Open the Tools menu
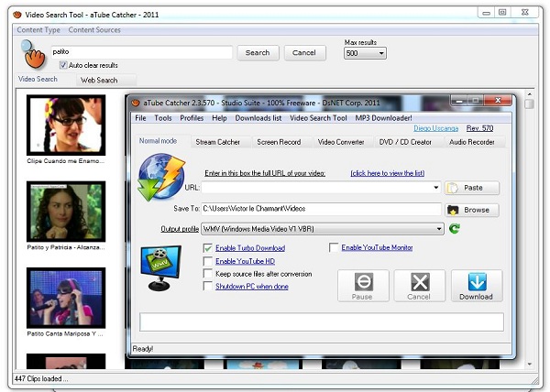Viewport: 550px width, 392px height. [x=163, y=118]
